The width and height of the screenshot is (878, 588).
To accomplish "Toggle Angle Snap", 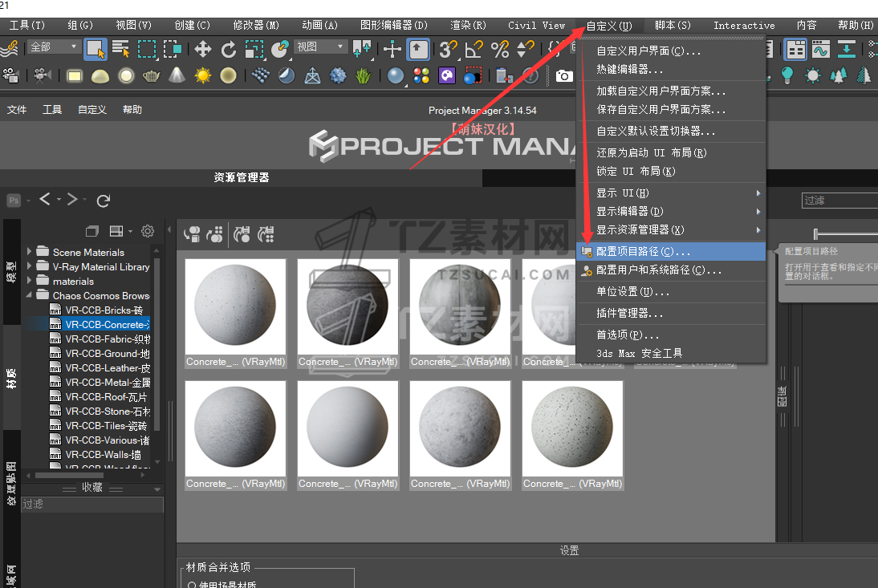I will (474, 49).
